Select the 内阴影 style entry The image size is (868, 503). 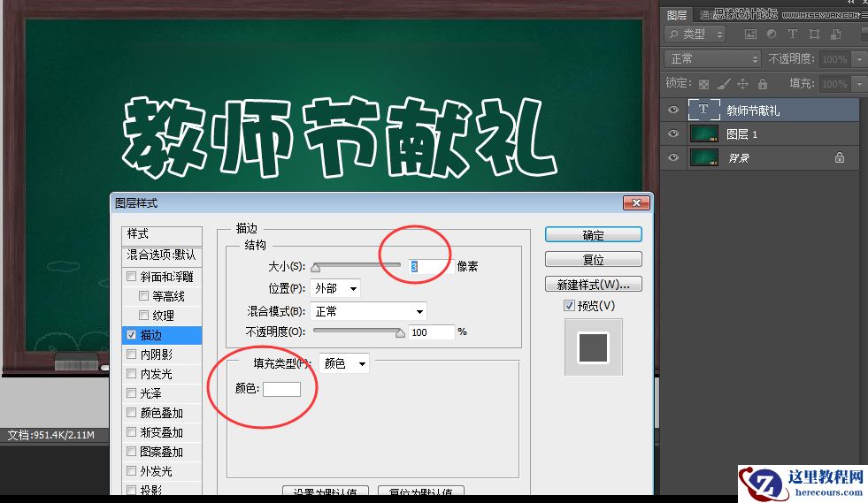pyautogui.click(x=162, y=354)
